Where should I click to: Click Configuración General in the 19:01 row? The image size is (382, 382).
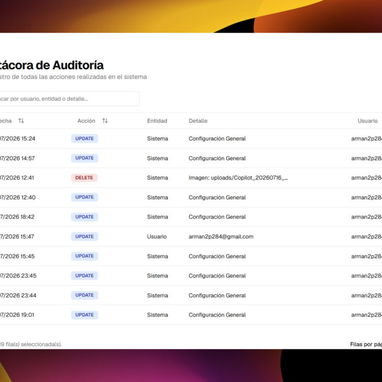217,315
